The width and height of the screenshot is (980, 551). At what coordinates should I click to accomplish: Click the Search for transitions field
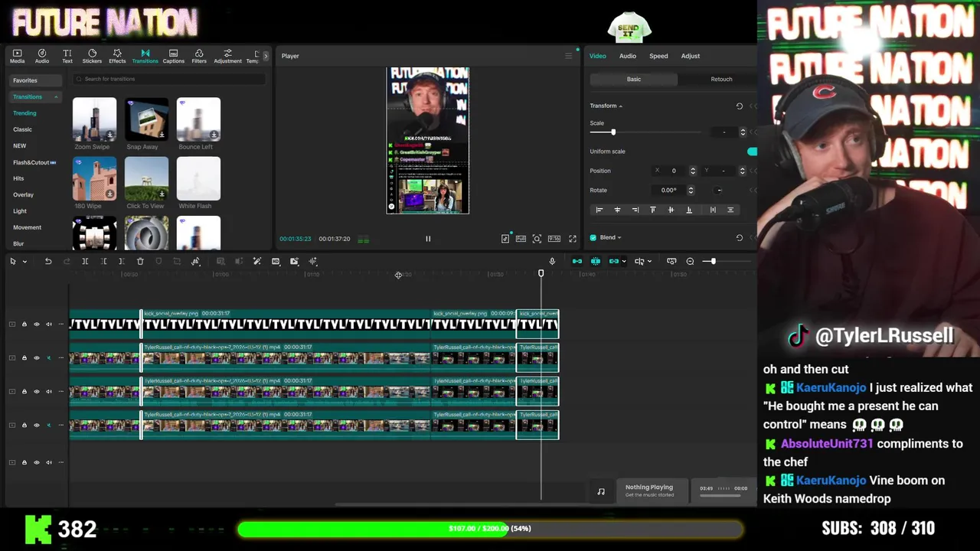click(170, 79)
